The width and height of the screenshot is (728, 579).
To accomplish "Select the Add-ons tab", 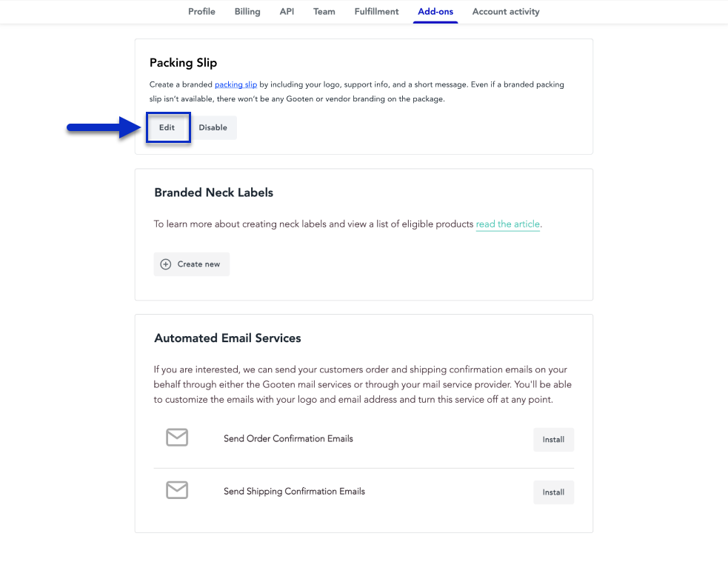I will [x=435, y=12].
